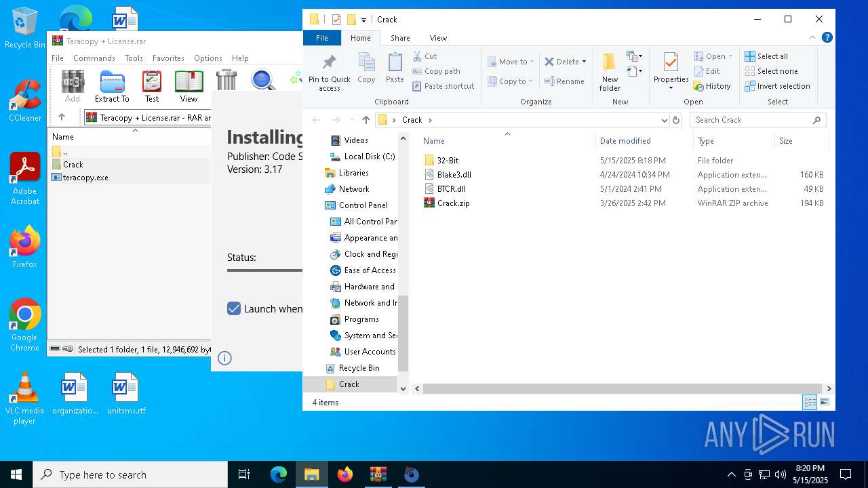Toggle Launch when ready checkbox

[234, 308]
